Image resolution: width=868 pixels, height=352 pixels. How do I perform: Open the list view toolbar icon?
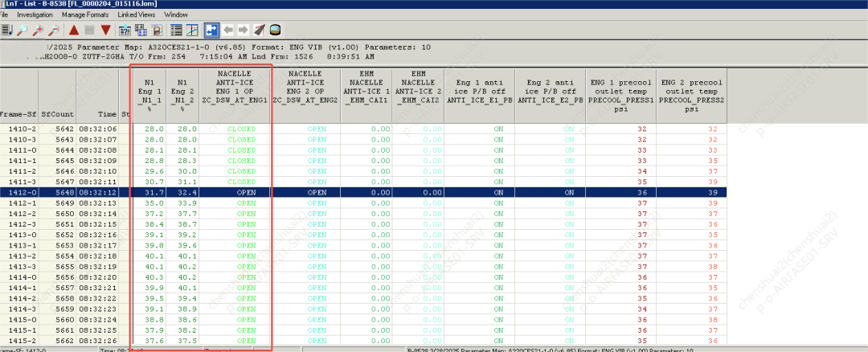click(177, 31)
